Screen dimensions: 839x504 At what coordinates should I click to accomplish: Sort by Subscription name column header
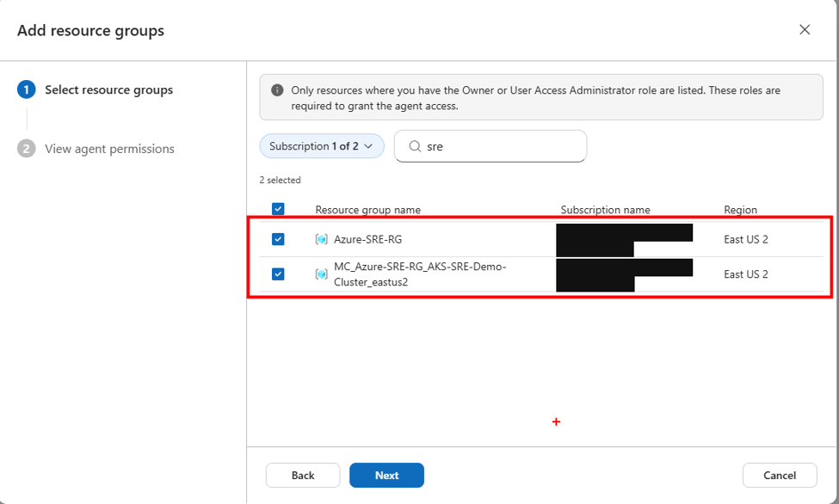pyautogui.click(x=605, y=210)
